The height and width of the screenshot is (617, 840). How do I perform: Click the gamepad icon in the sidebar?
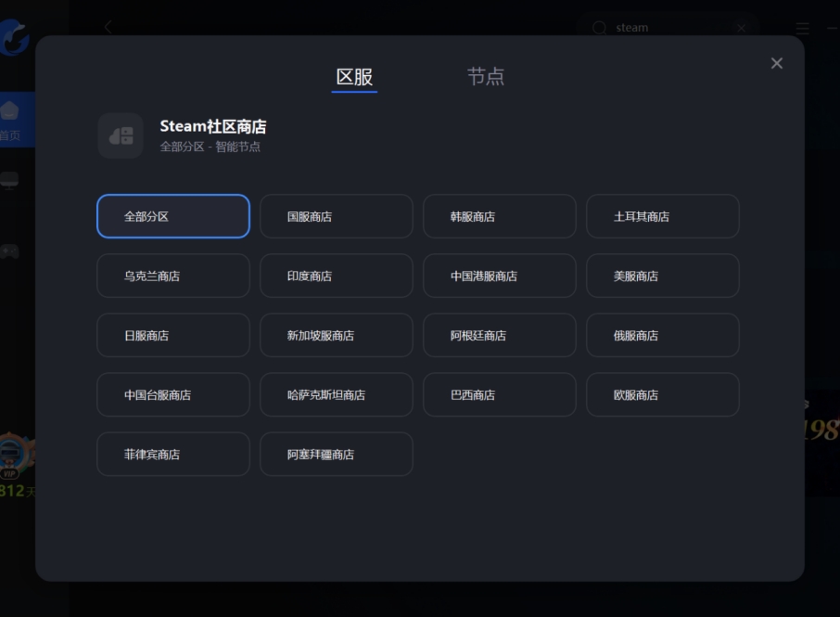pyautogui.click(x=11, y=251)
